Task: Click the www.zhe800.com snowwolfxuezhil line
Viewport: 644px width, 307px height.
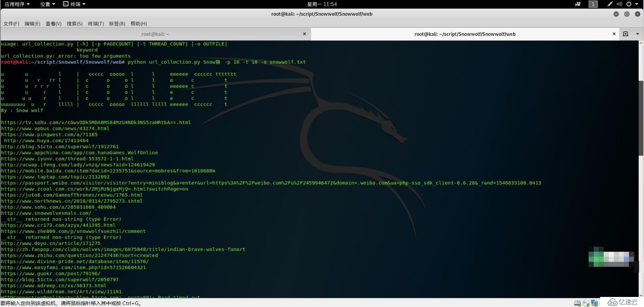Action: [73, 231]
